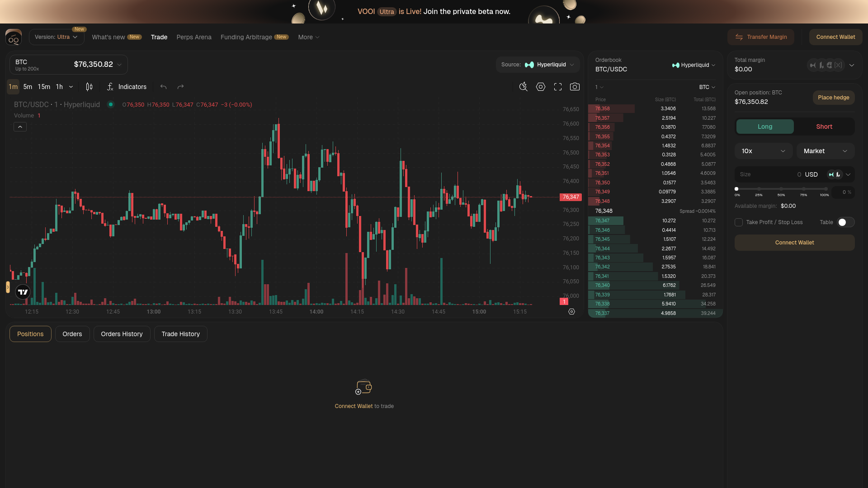Select the 15m timeframe
Image resolution: width=868 pixels, height=488 pixels.
coord(44,87)
